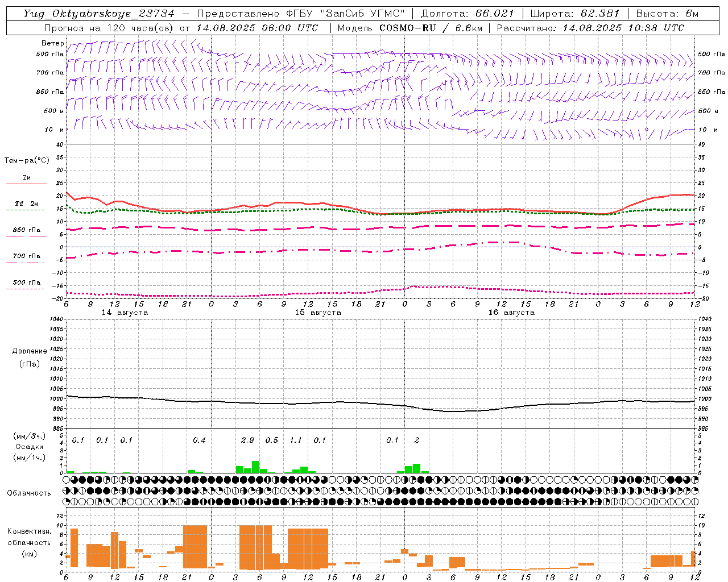Click the Td 2м dew point legend entry
Image resolution: width=728 pixels, height=582 pixels.
coord(27,203)
